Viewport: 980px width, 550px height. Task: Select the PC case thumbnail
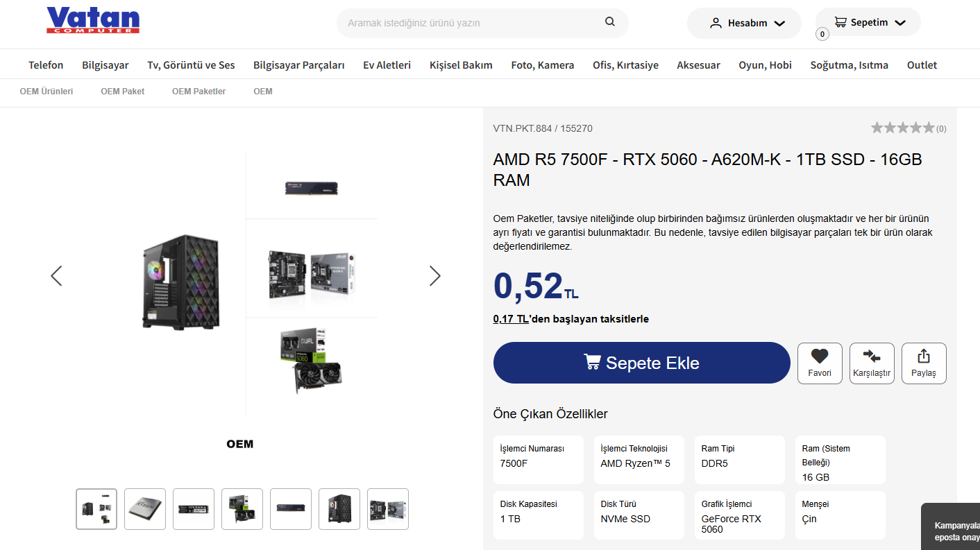339,509
